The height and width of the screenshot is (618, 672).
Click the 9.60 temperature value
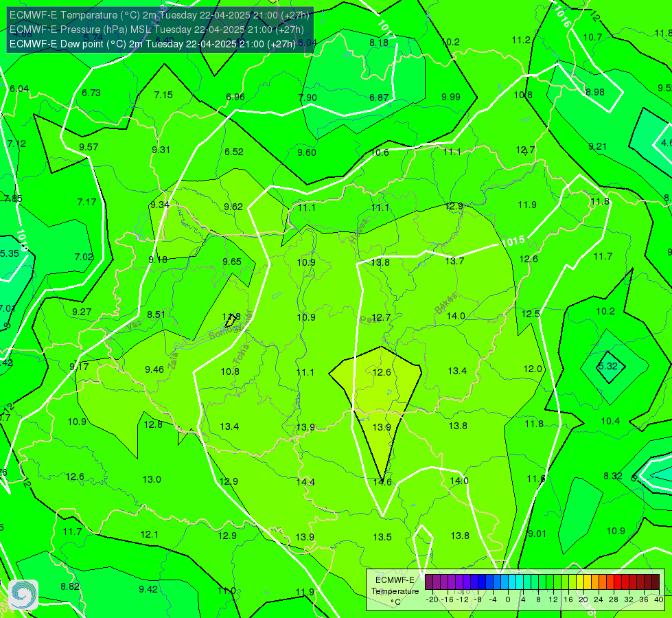tap(307, 152)
